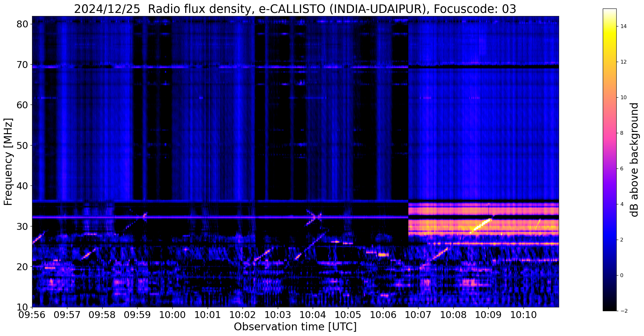Click the 10:01 time tick label
The image size is (644, 336).
(208, 315)
